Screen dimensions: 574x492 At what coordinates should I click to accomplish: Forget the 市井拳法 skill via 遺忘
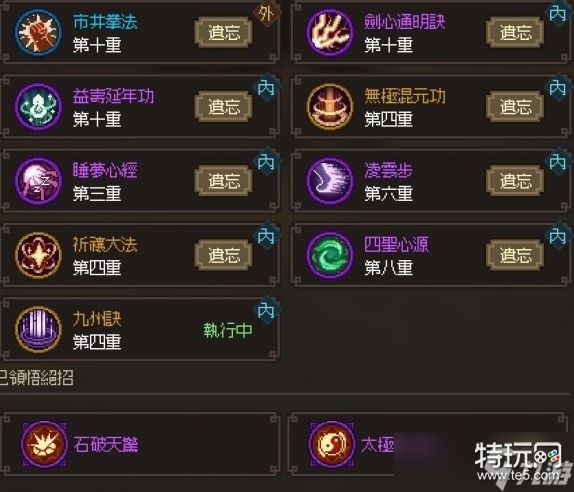[x=224, y=32]
